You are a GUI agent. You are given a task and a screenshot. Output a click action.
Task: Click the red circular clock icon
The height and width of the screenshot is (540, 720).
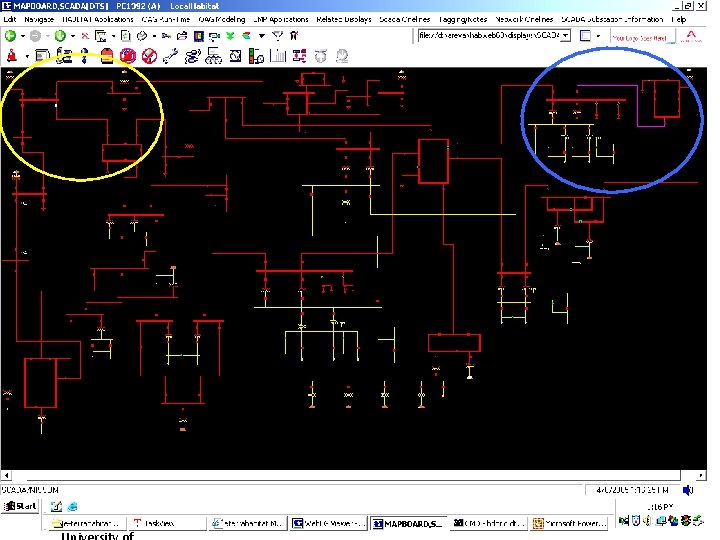128,56
